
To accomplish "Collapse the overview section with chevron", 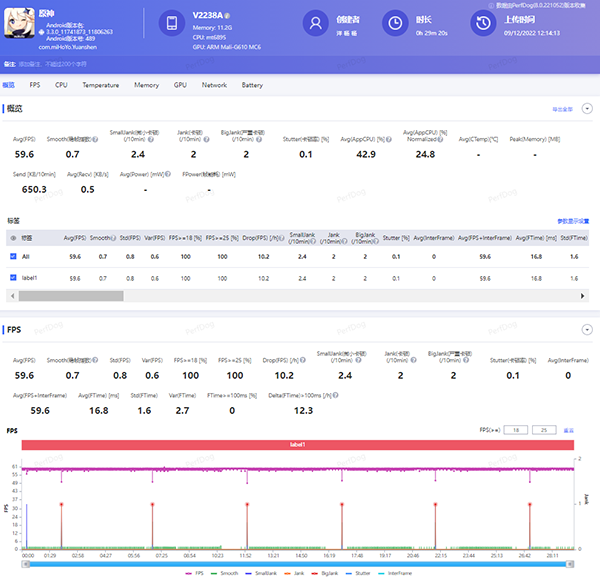I will point(587,108).
